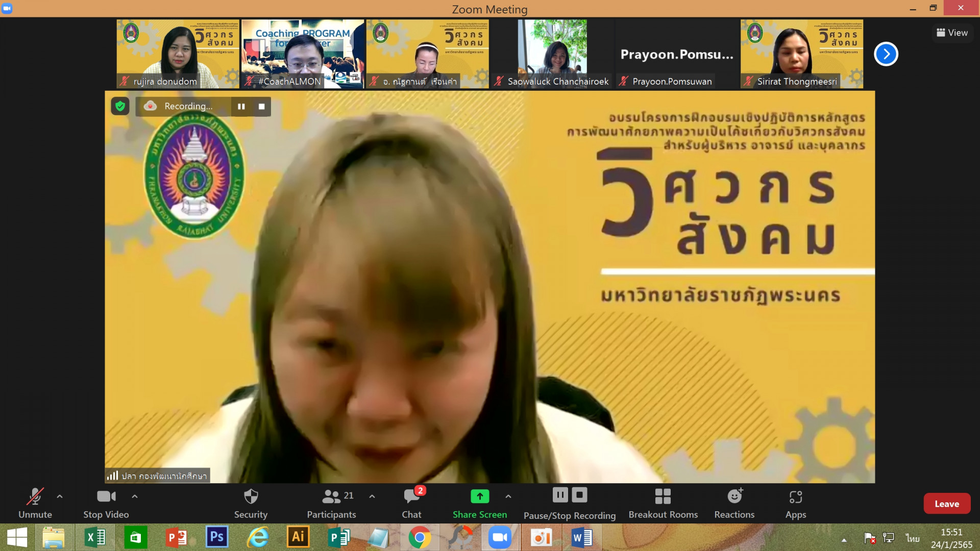The height and width of the screenshot is (551, 980).
Task: Stop recording from the Recording indicator
Action: click(262, 106)
